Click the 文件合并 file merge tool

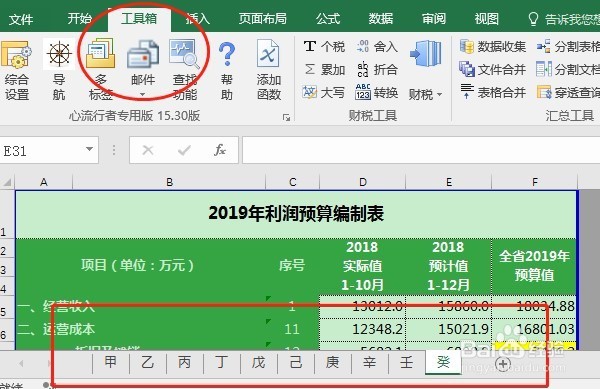(492, 70)
